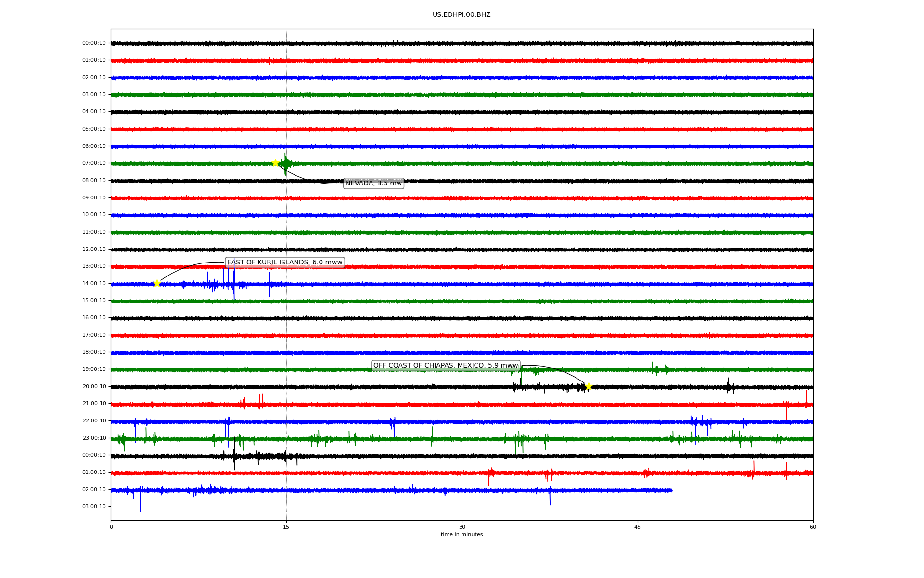Click the EAST OF KURIL ISLANDS, 6.0 mww label
This screenshot has height=578, width=924.
pyautogui.click(x=285, y=263)
